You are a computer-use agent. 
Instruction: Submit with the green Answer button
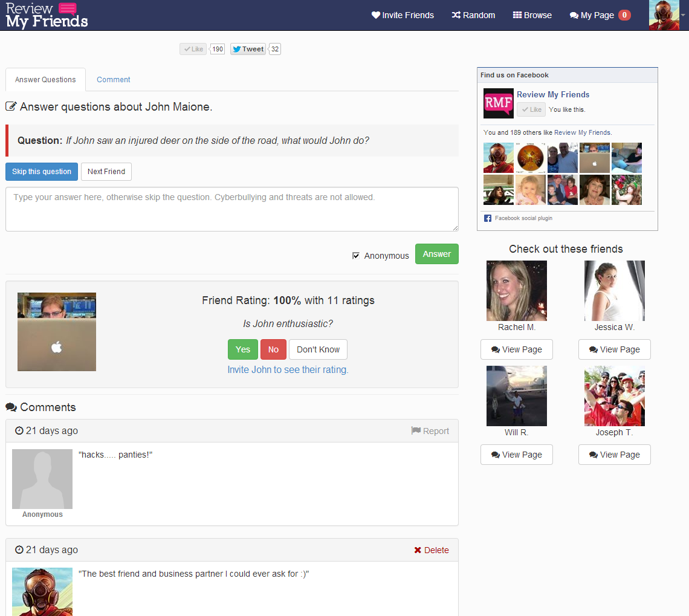point(437,254)
